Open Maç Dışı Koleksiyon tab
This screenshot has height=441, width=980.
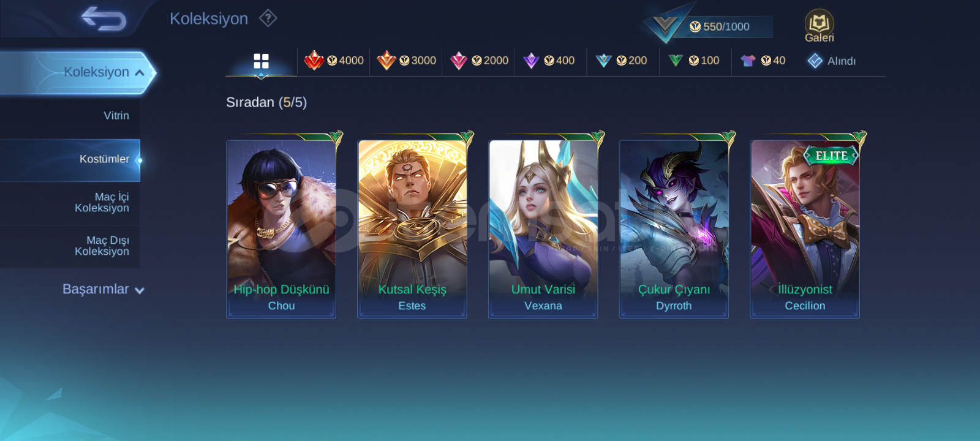point(70,246)
